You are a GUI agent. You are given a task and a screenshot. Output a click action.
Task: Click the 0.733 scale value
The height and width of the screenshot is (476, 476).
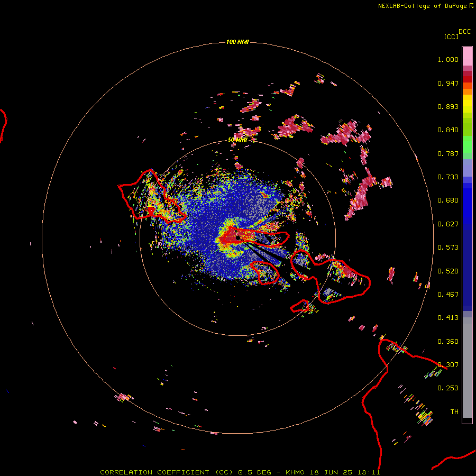(448, 177)
